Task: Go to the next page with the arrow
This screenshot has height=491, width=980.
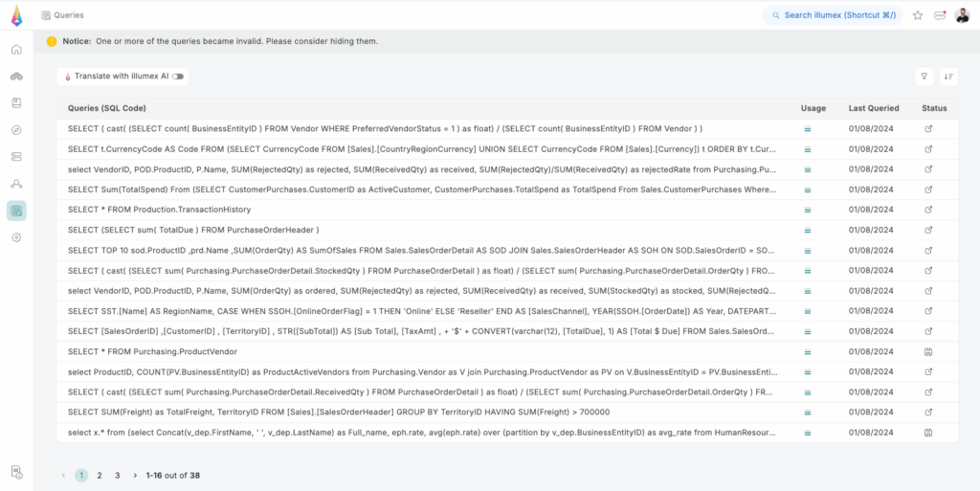Action: click(x=135, y=475)
